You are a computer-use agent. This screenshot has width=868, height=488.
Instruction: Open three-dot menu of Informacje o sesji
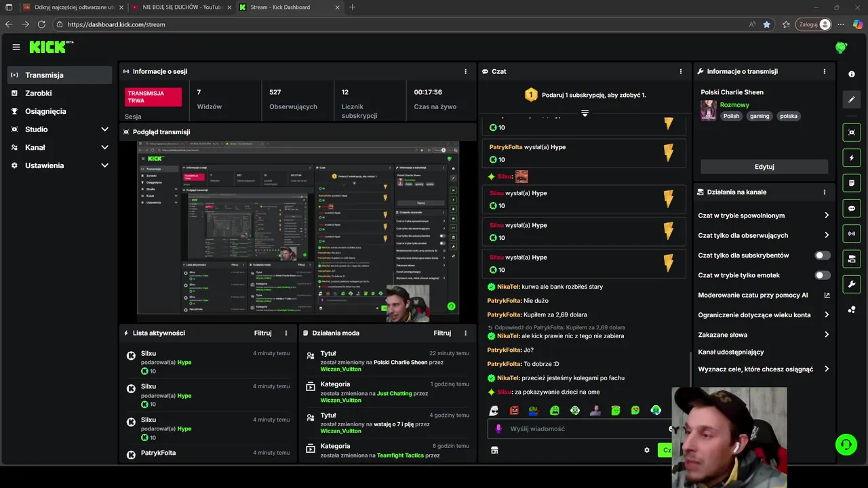pyautogui.click(x=465, y=71)
